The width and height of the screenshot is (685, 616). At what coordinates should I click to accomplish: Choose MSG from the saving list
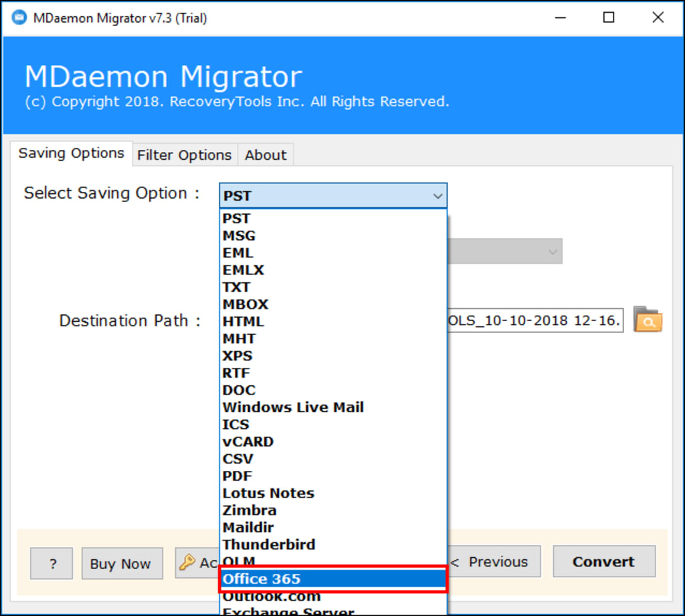point(333,235)
